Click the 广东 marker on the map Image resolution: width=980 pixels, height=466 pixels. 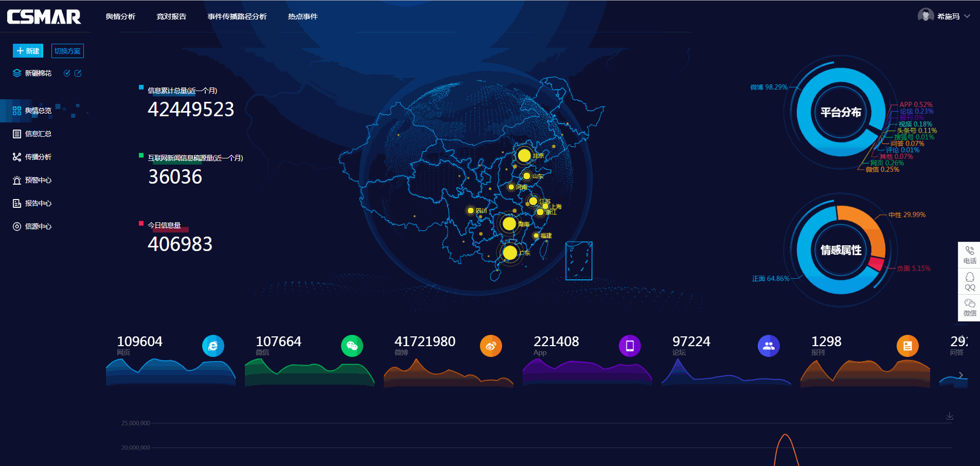[510, 253]
